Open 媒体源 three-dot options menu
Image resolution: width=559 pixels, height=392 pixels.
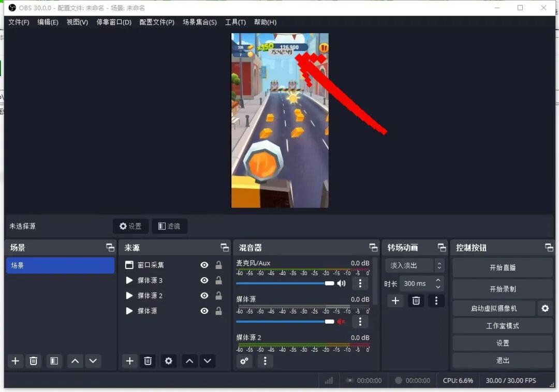(360, 322)
